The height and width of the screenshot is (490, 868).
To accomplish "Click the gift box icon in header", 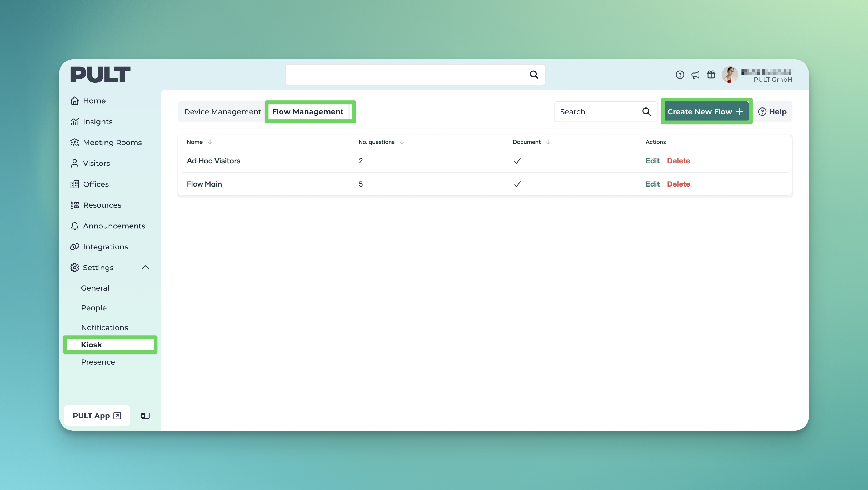I will point(711,75).
